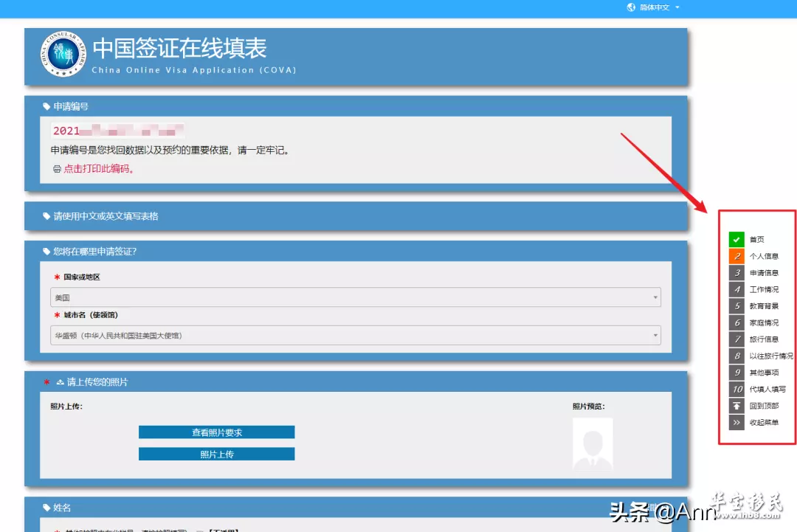Screen dimensions: 797x532
Task: Click the tag icon next to 申请编号
Action: [46, 106]
